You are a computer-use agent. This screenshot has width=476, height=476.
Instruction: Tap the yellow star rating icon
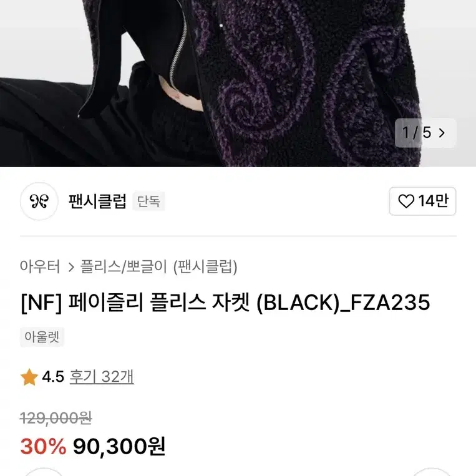(29, 377)
